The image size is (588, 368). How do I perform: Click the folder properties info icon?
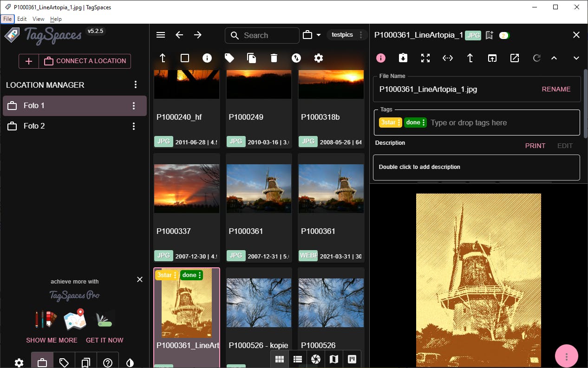207,58
